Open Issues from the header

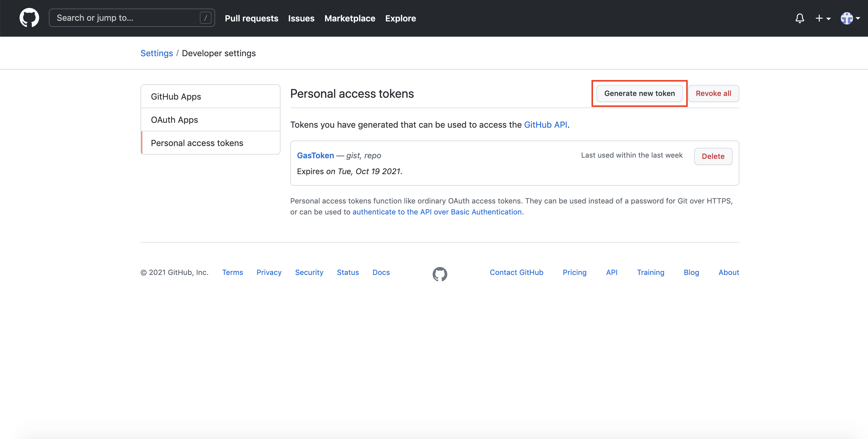(x=301, y=18)
